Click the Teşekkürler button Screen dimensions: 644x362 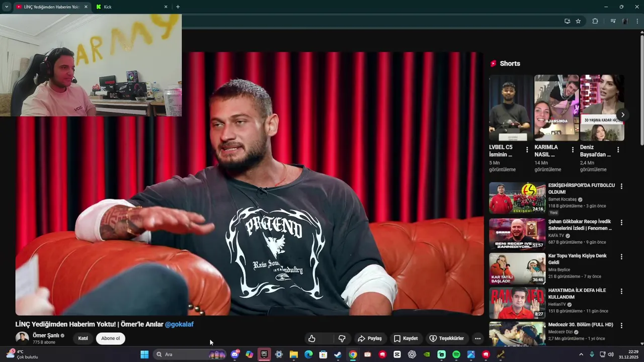(x=447, y=338)
